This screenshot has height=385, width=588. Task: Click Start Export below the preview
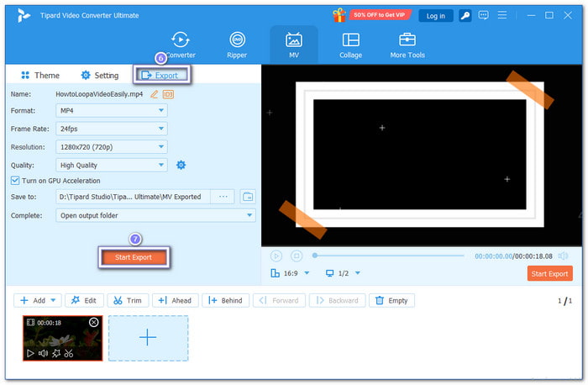[x=549, y=274]
